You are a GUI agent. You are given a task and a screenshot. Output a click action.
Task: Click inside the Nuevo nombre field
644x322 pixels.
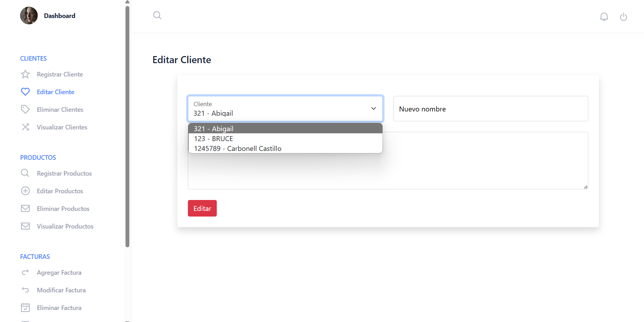490,109
